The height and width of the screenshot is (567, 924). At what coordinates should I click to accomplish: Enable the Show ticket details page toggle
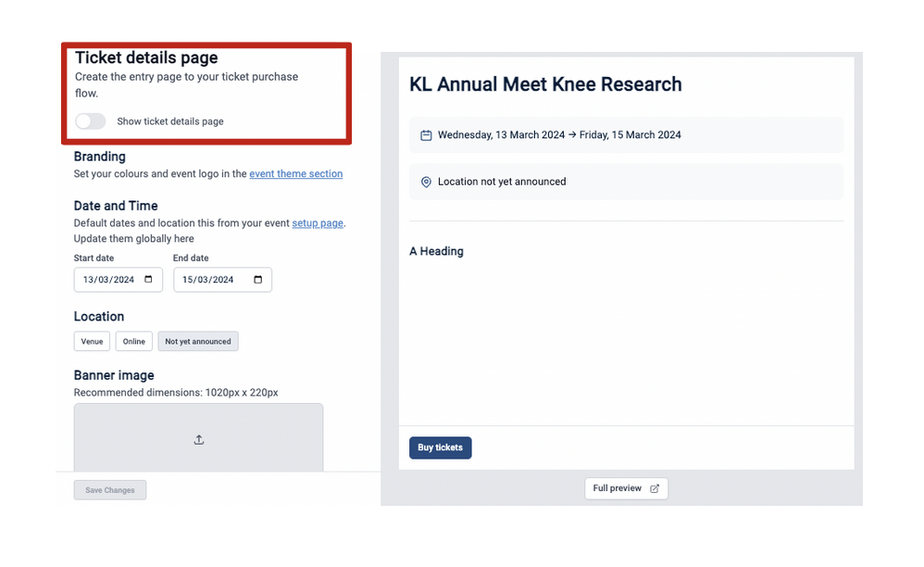90,121
